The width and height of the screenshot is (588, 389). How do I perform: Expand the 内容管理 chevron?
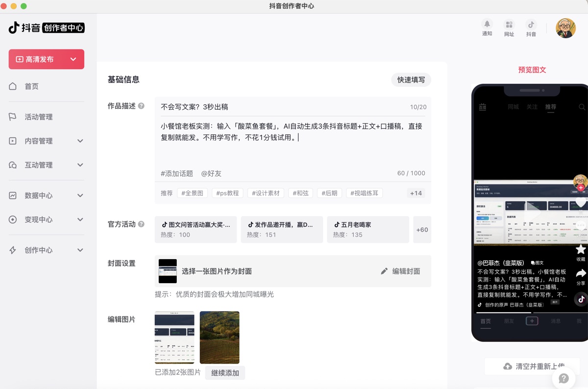click(x=80, y=141)
